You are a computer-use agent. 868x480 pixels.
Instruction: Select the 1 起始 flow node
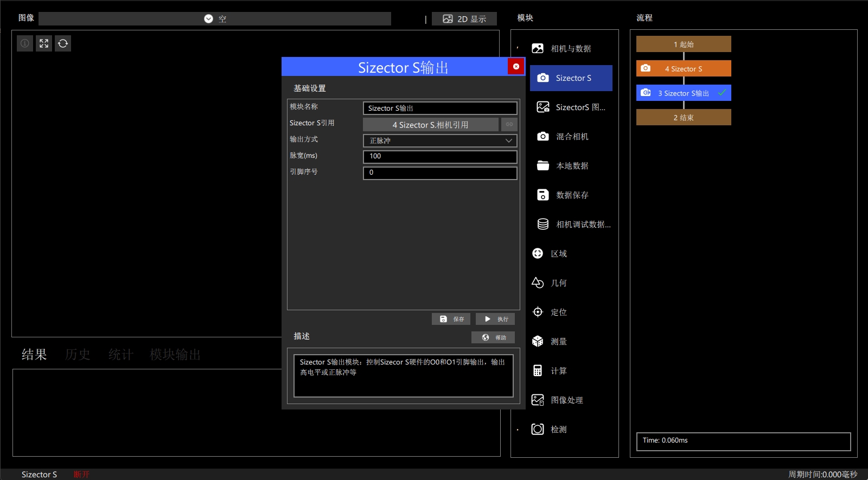pos(684,44)
